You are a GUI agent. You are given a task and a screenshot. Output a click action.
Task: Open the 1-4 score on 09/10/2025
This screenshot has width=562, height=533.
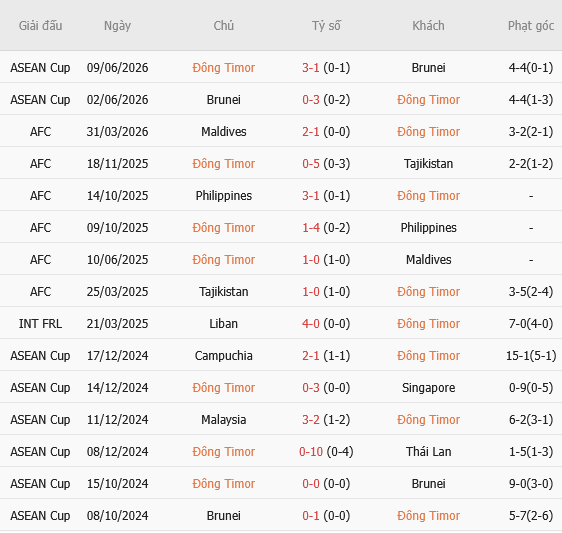tap(310, 228)
